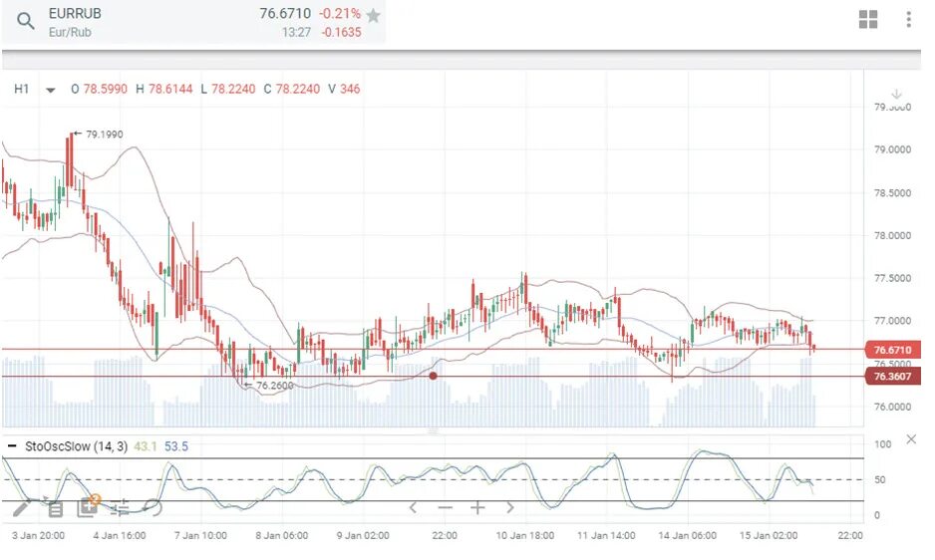The image size is (935, 560).
Task: Click the 77.5000 price axis label
Action: 892,279
